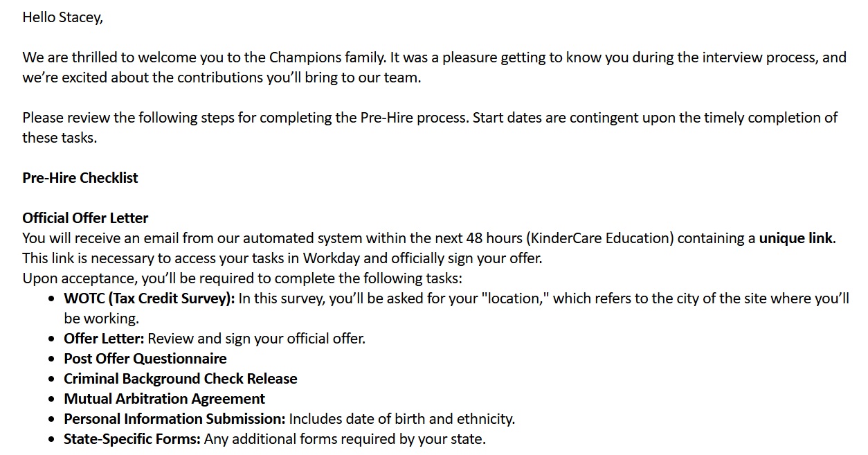Click 'WOTC (Tax Credit Survey):' bullet label

[x=149, y=298]
